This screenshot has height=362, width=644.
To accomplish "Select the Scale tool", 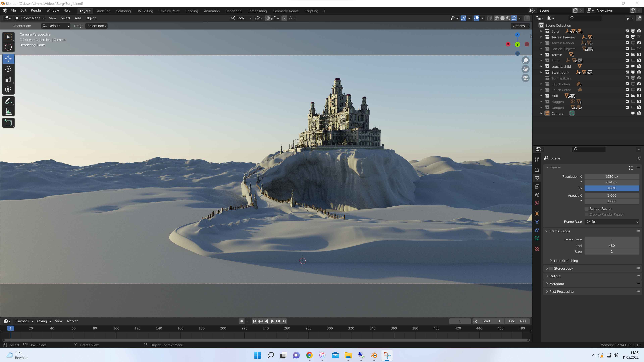I will pyautogui.click(x=8, y=79).
